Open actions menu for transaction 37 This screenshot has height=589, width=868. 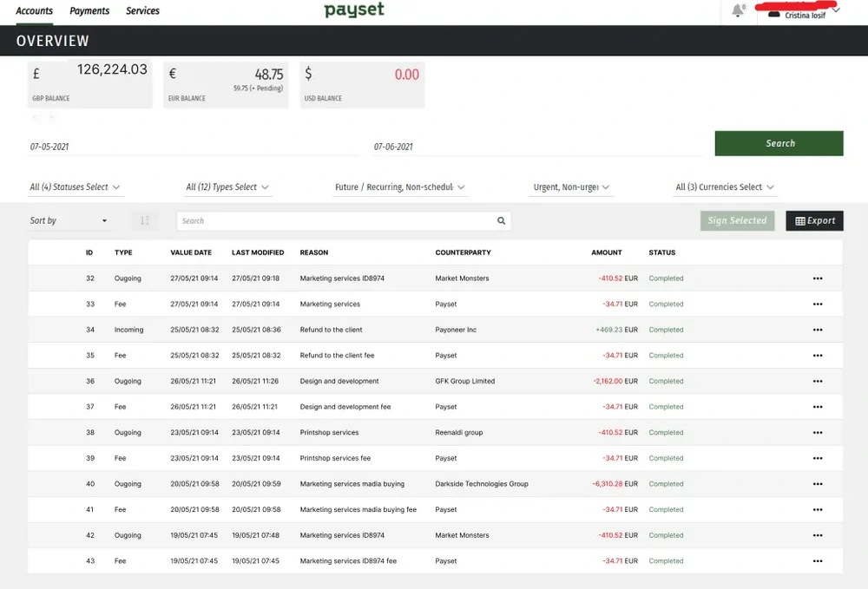pyautogui.click(x=817, y=407)
